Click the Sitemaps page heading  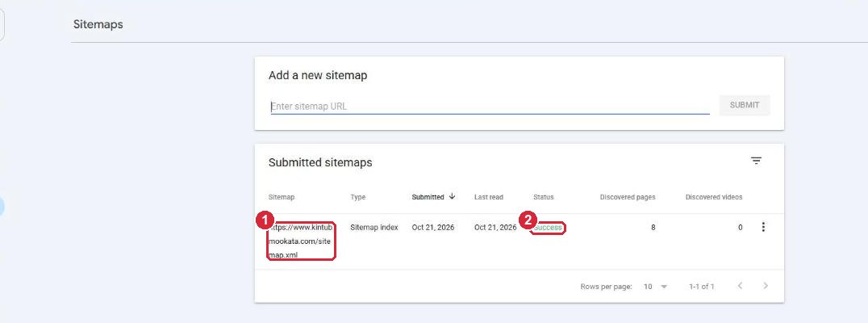[x=98, y=25]
